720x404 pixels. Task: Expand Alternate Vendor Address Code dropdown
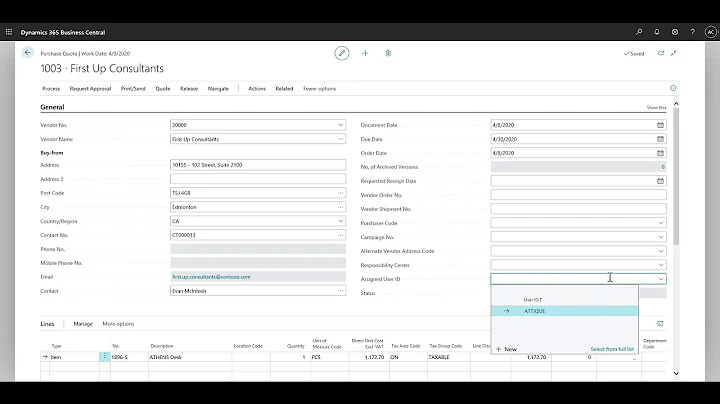661,251
